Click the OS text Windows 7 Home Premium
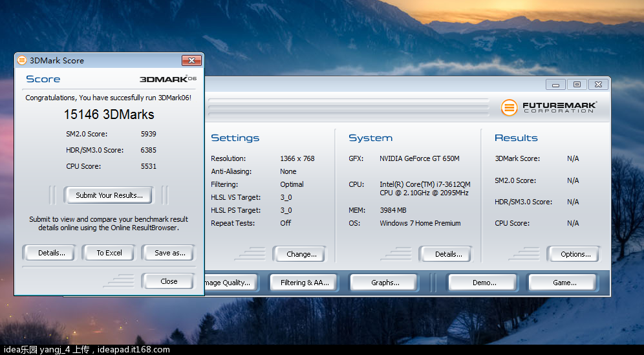This screenshot has height=355, width=644. click(420, 223)
